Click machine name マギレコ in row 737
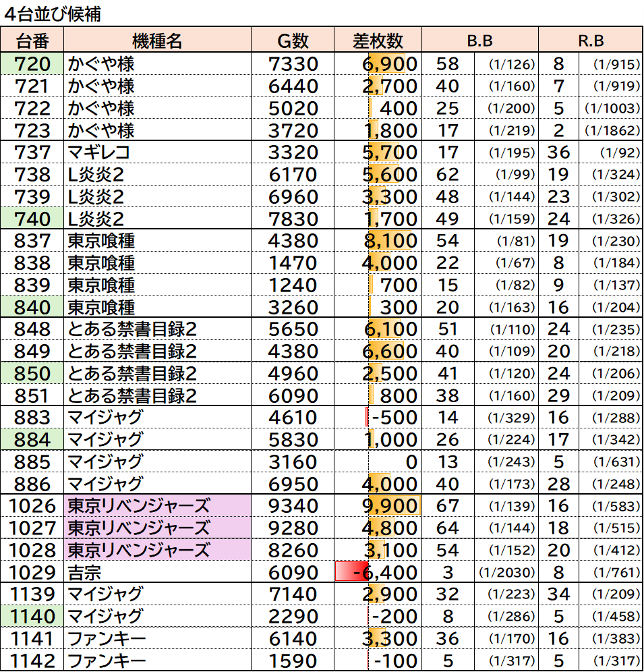Viewport: 644px width, 672px height. pos(99,152)
